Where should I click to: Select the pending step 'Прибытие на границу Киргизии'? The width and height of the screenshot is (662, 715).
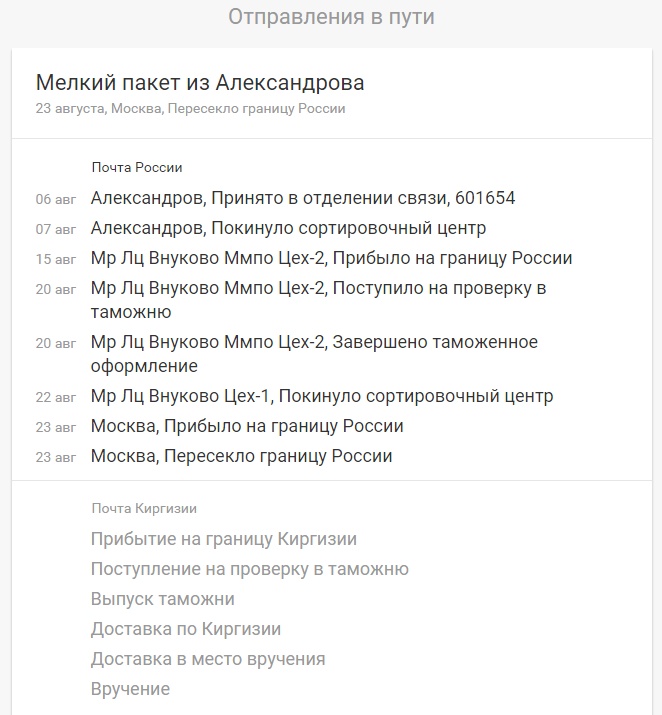[x=223, y=539]
